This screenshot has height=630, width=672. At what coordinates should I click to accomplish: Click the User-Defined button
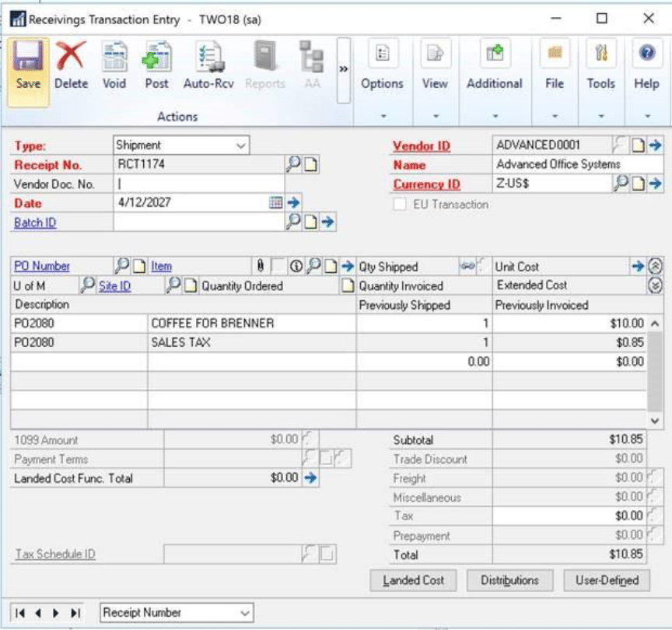tap(607, 580)
